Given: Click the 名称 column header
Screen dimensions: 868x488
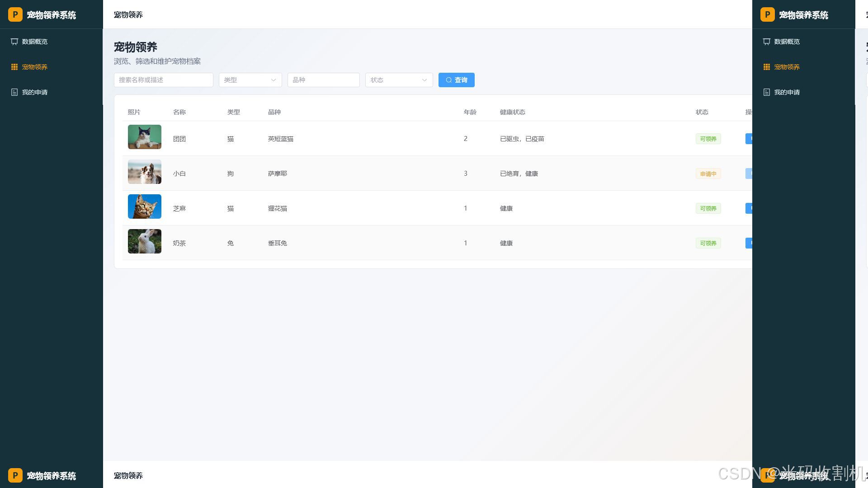Looking at the screenshot, I should pyautogui.click(x=179, y=112).
